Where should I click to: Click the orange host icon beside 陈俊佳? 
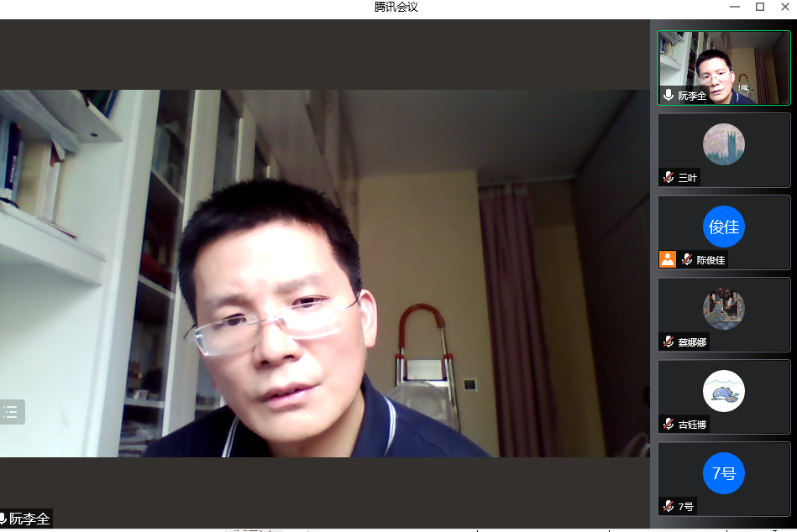pos(668,259)
